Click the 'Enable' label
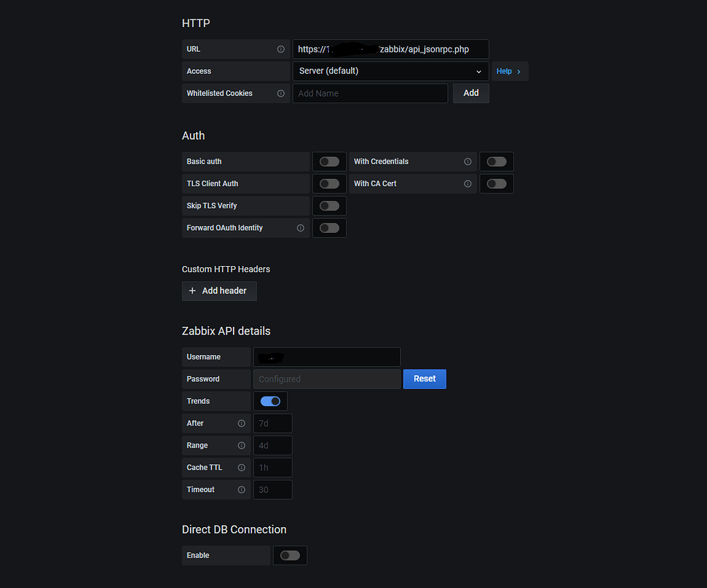The image size is (707, 588). pyautogui.click(x=198, y=556)
